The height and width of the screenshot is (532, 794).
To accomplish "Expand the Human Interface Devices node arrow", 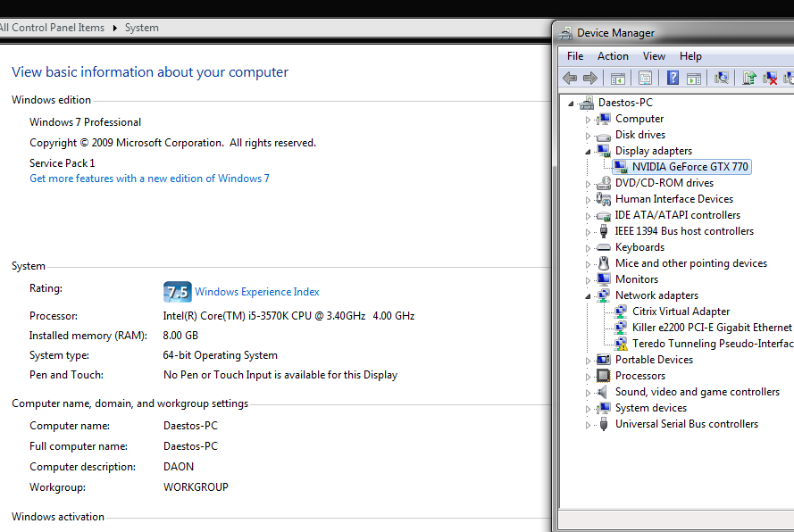I will pos(588,201).
